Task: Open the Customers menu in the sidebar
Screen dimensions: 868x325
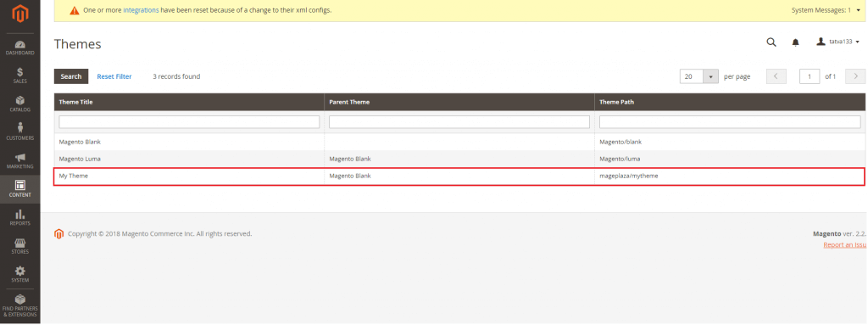Action: [20, 132]
